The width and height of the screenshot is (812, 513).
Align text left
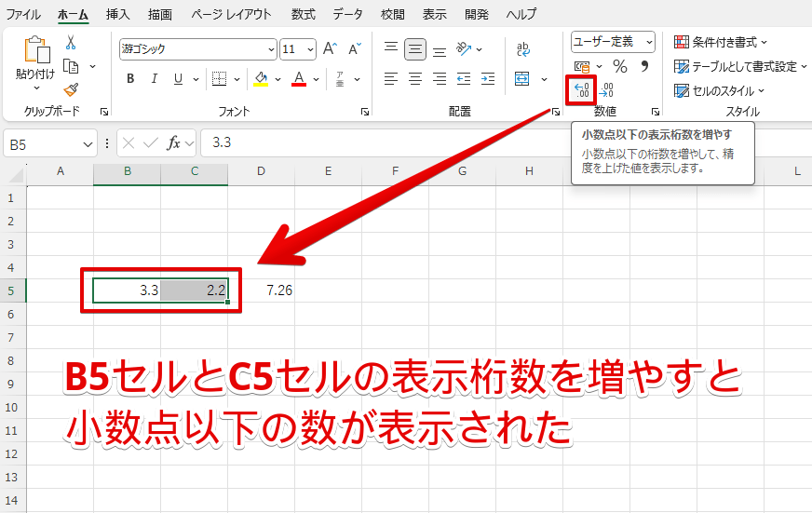tap(391, 79)
